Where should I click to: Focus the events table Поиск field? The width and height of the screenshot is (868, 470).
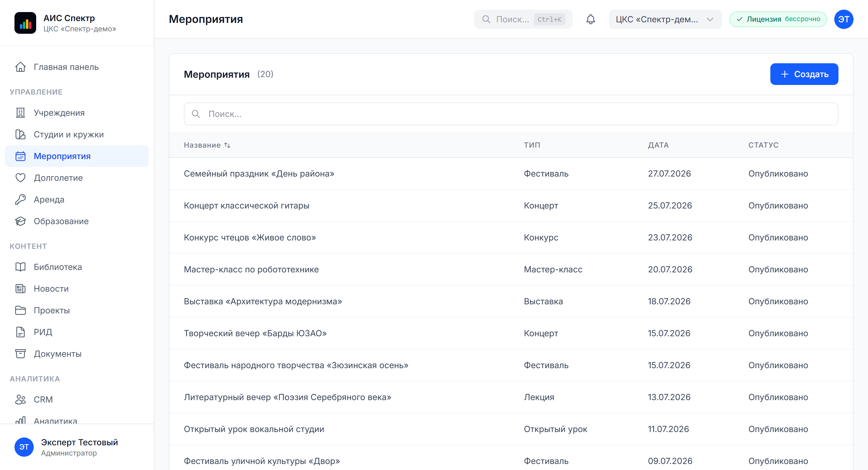click(x=511, y=114)
